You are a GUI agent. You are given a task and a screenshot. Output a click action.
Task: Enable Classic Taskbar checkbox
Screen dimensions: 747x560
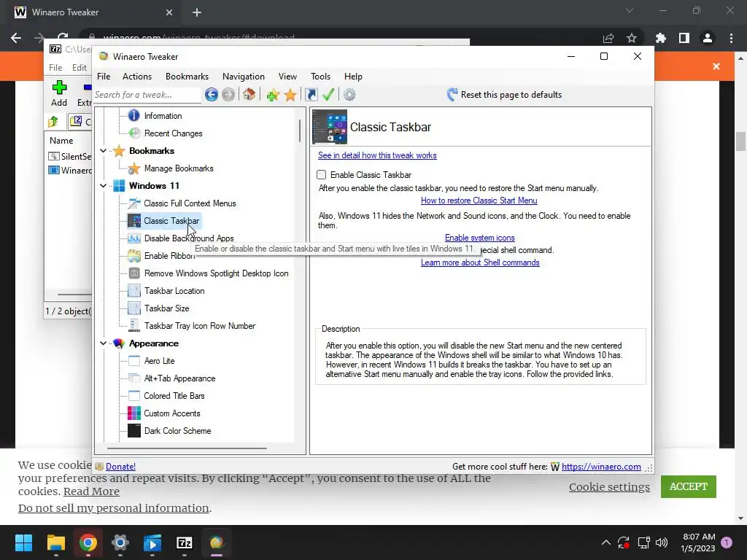(x=322, y=175)
